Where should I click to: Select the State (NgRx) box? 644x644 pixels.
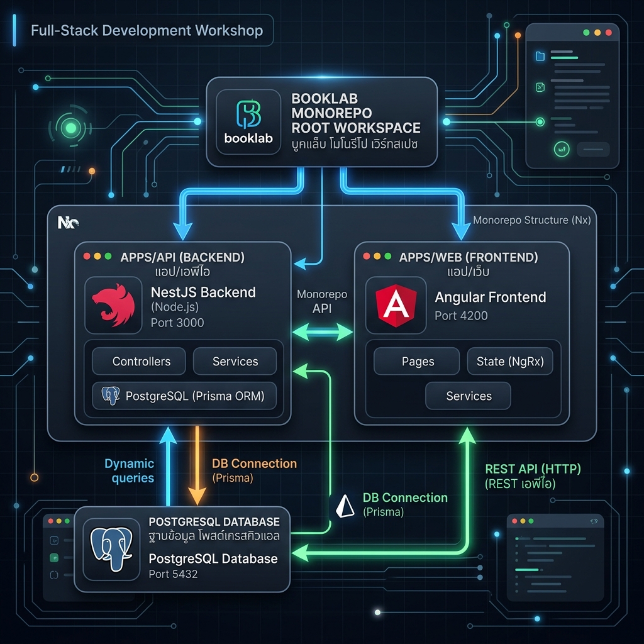[x=510, y=362]
